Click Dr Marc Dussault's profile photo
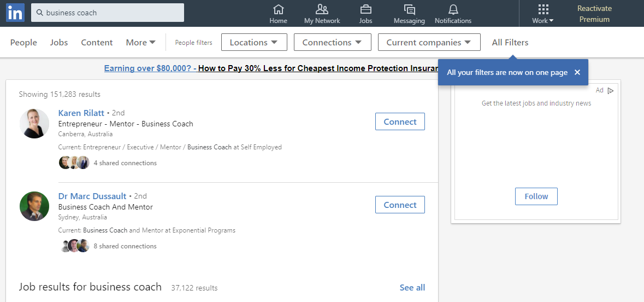The height and width of the screenshot is (302, 644). [x=34, y=206]
